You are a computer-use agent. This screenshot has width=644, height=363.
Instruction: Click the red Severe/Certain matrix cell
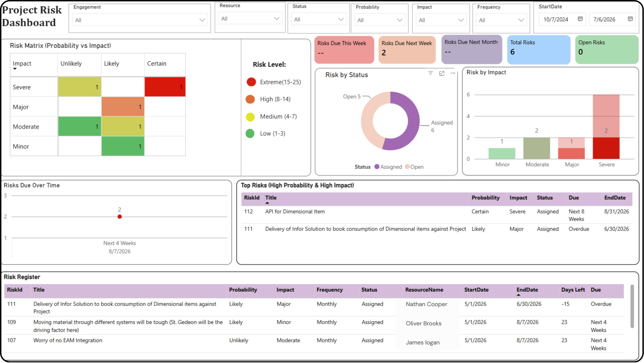pos(165,87)
